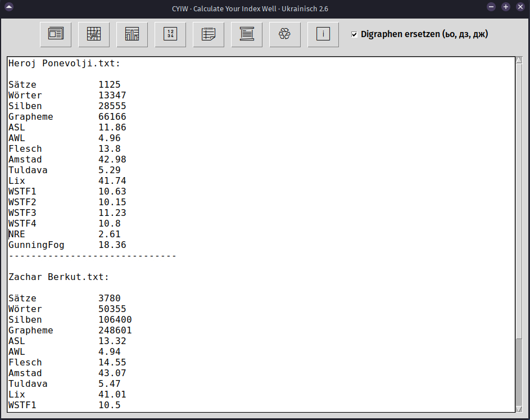Click the bar chart icon in the toolbar
This screenshot has width=530, height=420.
coord(132,34)
